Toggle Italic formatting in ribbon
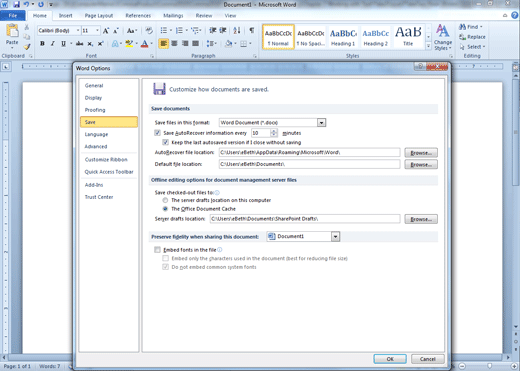 [x=52, y=44]
